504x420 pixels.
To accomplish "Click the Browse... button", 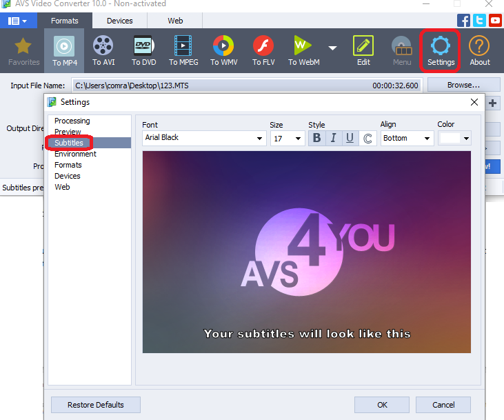I will click(463, 85).
